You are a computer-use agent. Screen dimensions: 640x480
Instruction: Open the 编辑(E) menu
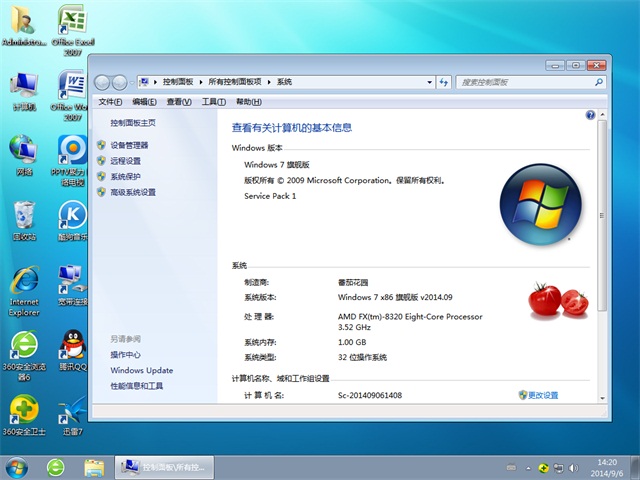[x=144, y=102]
